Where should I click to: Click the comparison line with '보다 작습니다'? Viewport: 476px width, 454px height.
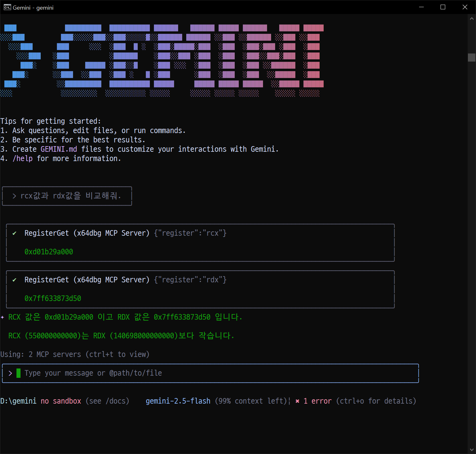click(x=121, y=336)
